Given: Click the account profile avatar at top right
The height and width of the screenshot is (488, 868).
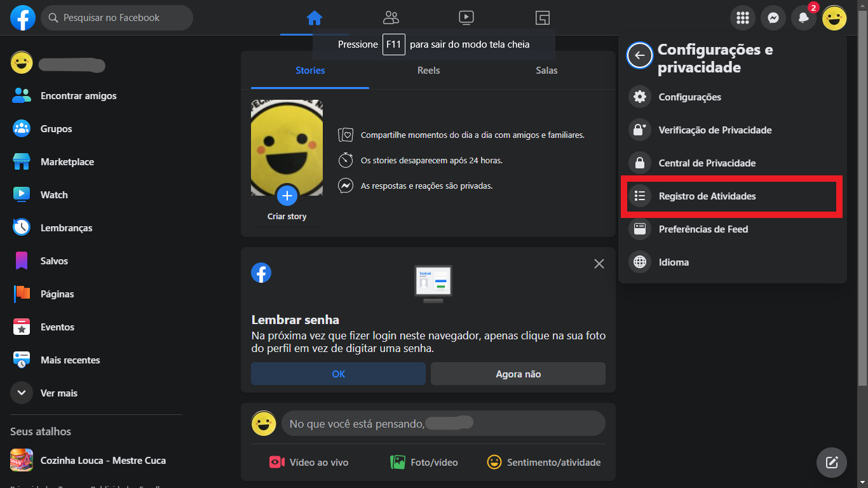Looking at the screenshot, I should [834, 18].
